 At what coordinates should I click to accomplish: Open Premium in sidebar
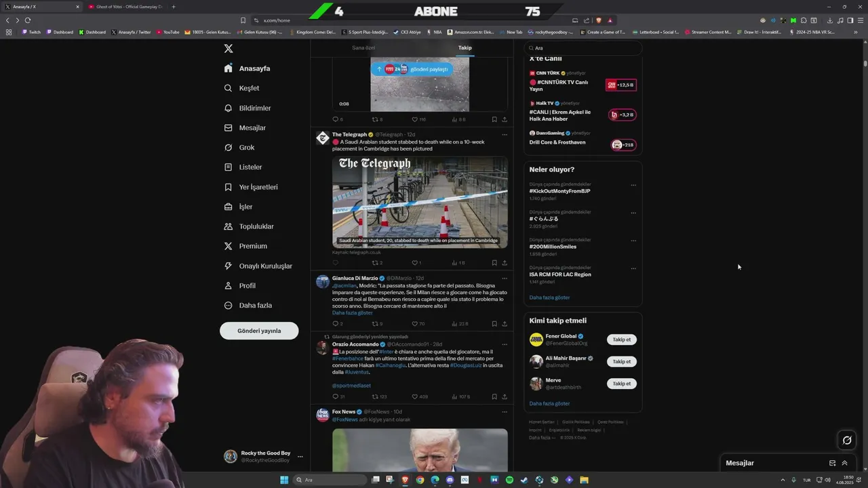point(245,246)
